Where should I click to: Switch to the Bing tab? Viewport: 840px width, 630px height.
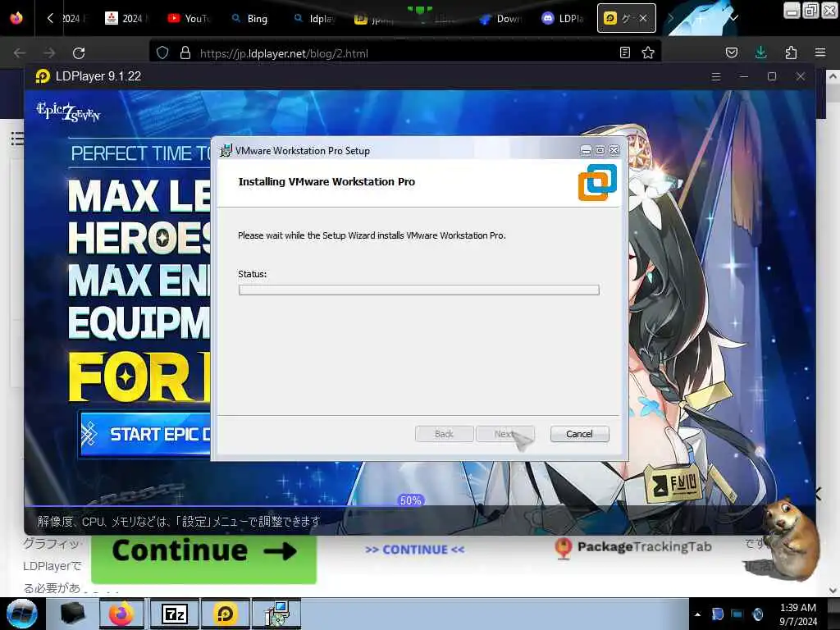pos(250,18)
